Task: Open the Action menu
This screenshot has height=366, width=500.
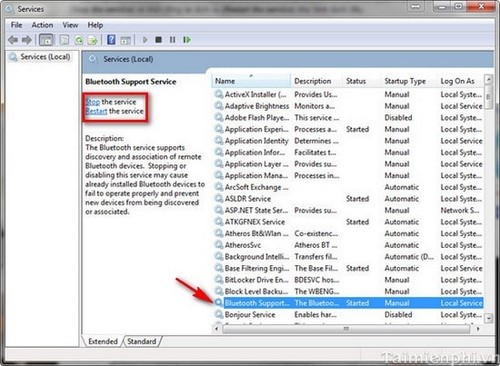Action: pos(42,25)
